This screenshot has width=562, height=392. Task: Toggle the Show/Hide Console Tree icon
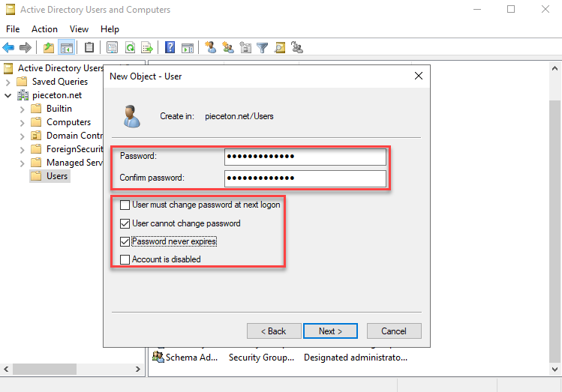(67, 47)
